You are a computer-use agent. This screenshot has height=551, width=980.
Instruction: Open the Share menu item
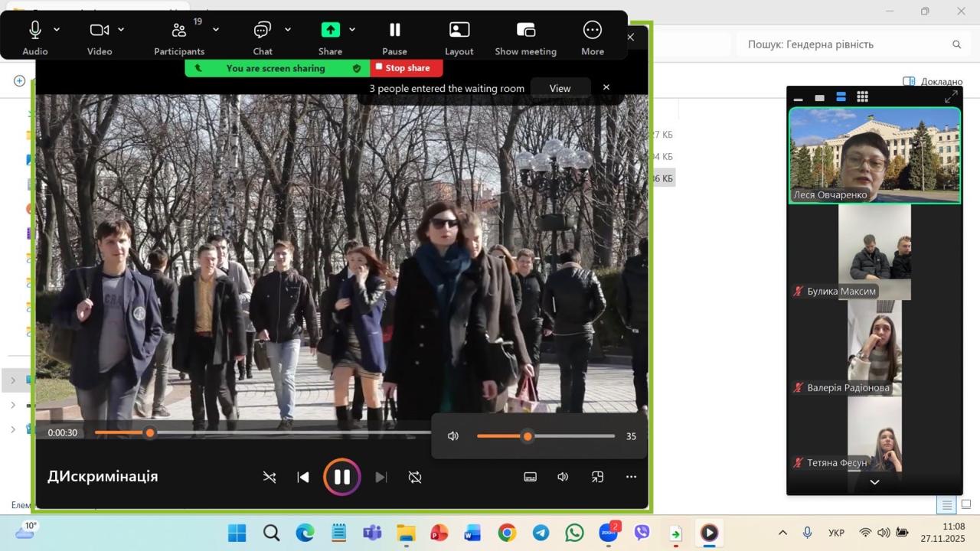[330, 31]
